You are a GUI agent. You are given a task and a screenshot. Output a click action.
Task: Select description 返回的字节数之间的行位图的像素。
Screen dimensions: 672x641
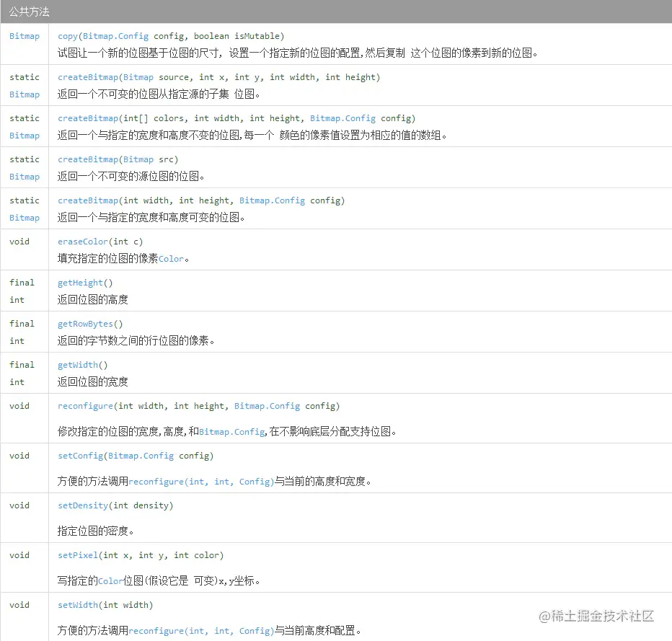[136, 340]
